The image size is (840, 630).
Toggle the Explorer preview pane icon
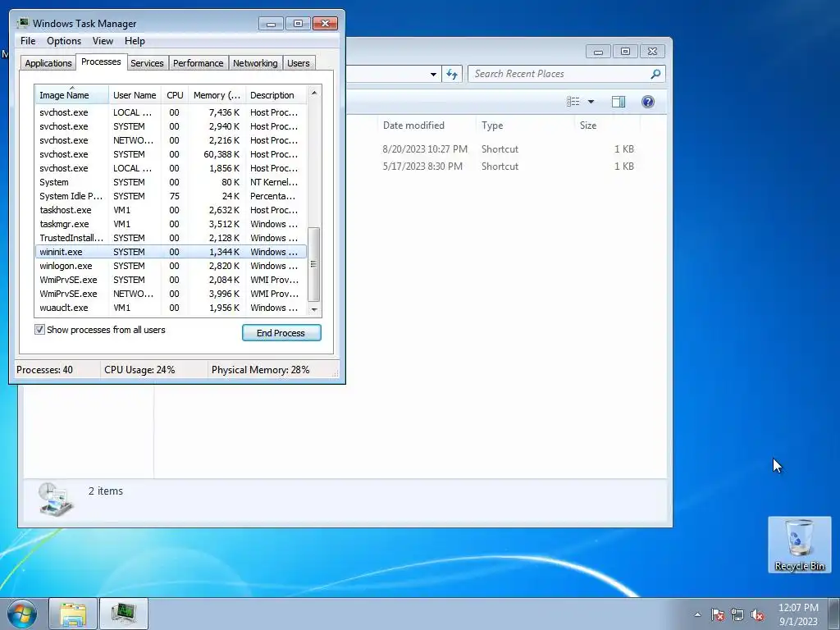[x=619, y=101]
